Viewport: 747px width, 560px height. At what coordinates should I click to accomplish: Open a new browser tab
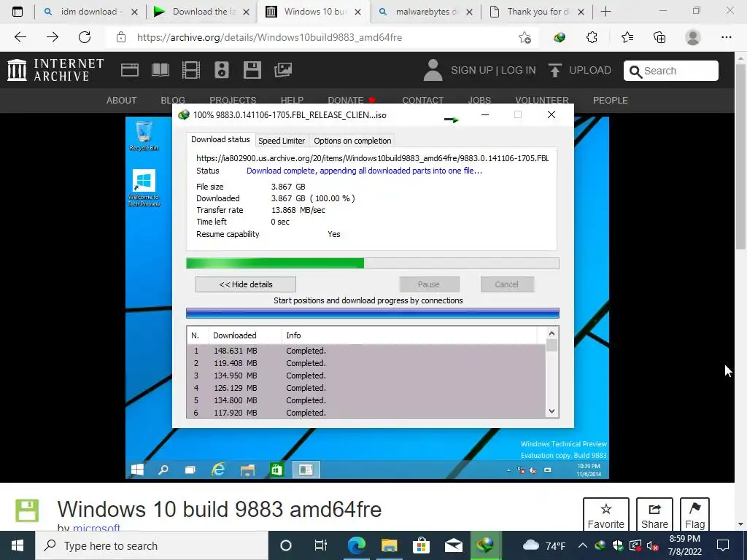(x=605, y=12)
